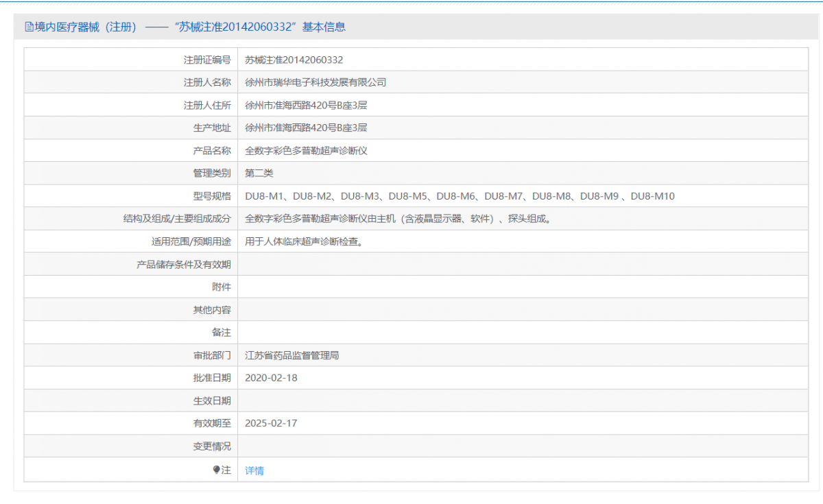
Task: Select the DU8-M1 model list text
Action: (x=460, y=196)
